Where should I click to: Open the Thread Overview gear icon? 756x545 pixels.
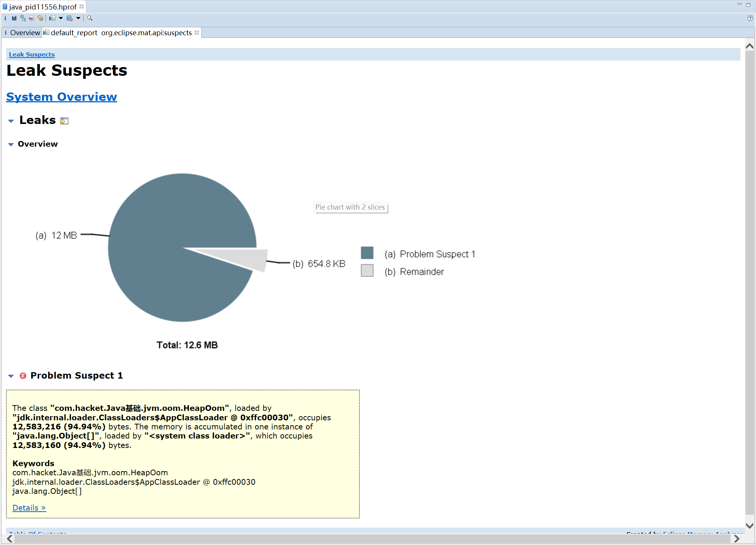pos(41,18)
